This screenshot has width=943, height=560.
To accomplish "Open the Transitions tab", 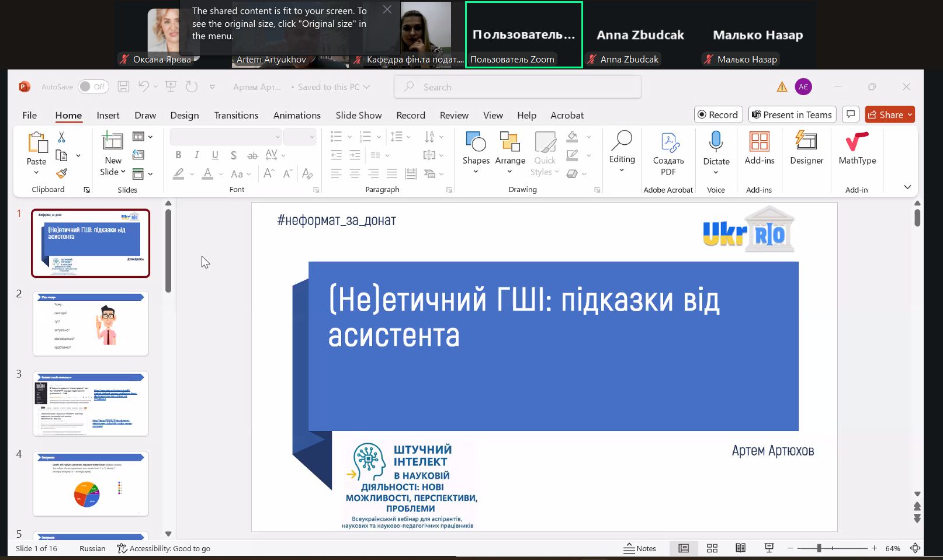I will pyautogui.click(x=236, y=115).
